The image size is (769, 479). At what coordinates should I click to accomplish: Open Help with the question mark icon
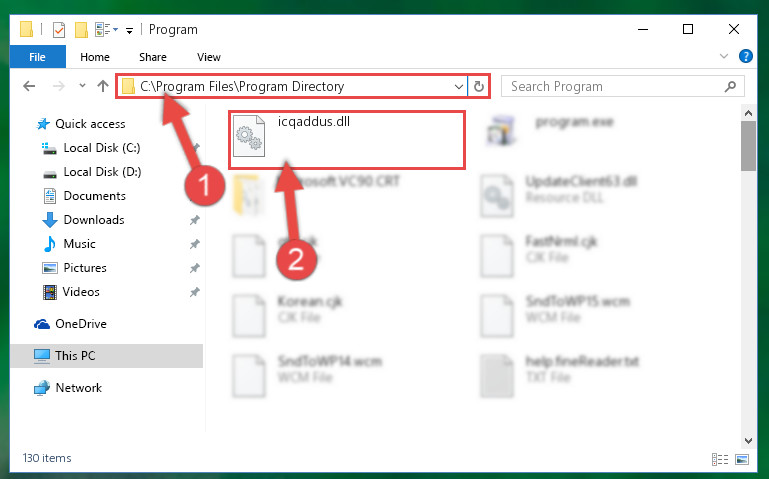745,56
